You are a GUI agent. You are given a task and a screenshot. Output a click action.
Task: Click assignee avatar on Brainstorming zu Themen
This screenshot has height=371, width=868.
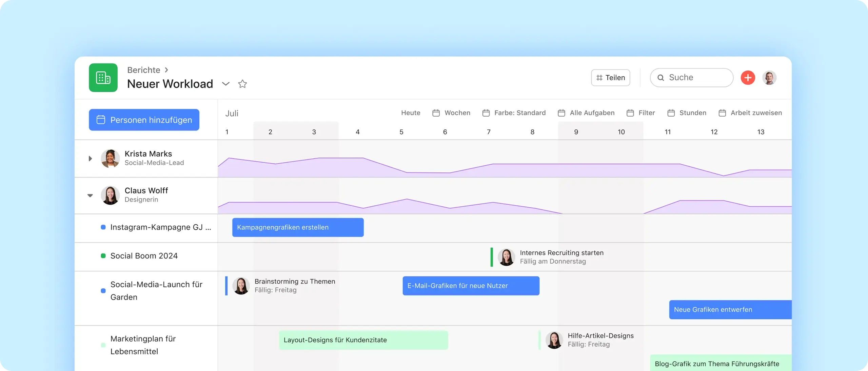(x=241, y=286)
